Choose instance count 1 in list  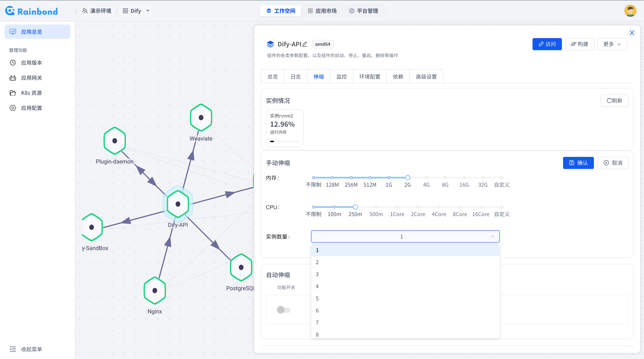[405, 250]
